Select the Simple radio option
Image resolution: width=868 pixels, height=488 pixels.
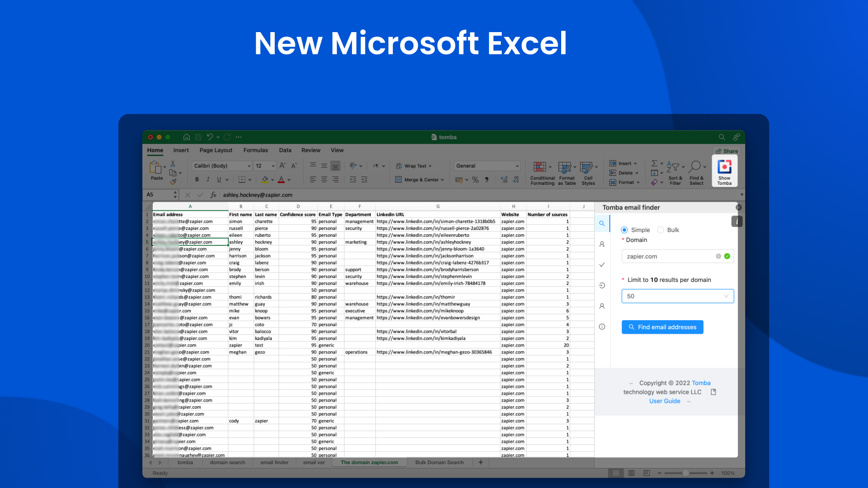pos(624,230)
